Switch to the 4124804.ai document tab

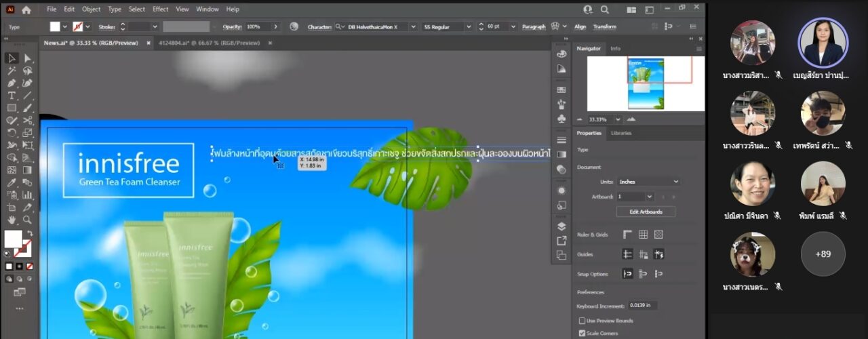pyautogui.click(x=209, y=43)
